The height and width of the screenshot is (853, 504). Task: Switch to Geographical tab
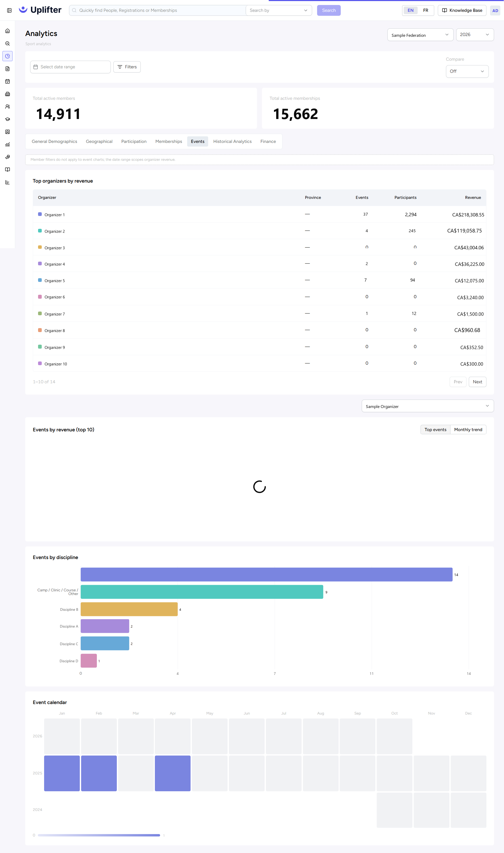[99, 141]
